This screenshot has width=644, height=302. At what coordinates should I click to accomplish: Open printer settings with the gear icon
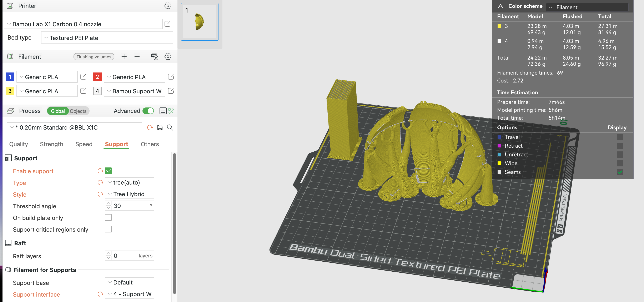pos(168,6)
